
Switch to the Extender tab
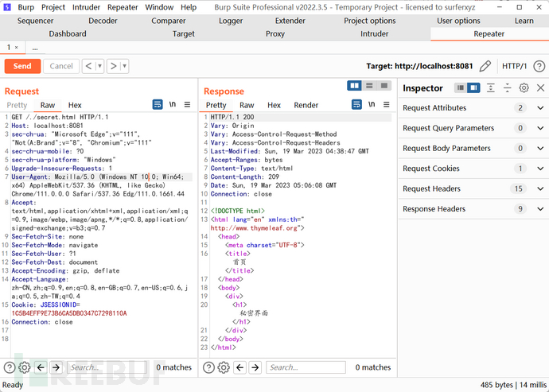click(290, 21)
